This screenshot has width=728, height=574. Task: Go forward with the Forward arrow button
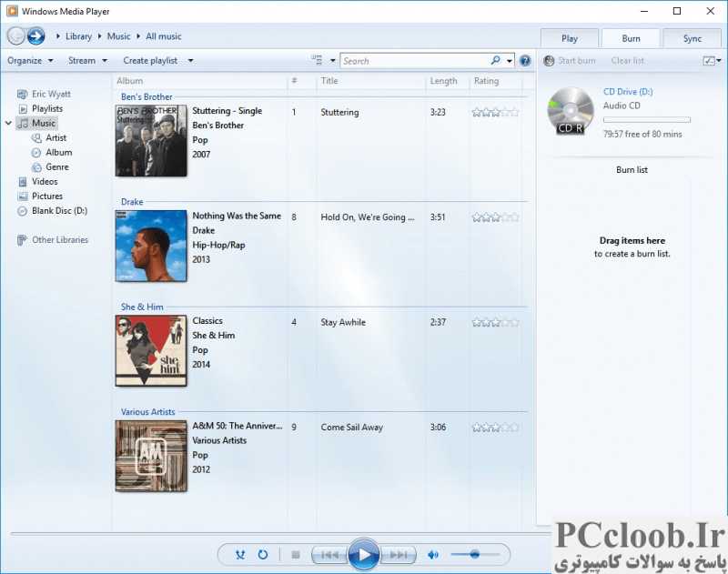(35, 36)
